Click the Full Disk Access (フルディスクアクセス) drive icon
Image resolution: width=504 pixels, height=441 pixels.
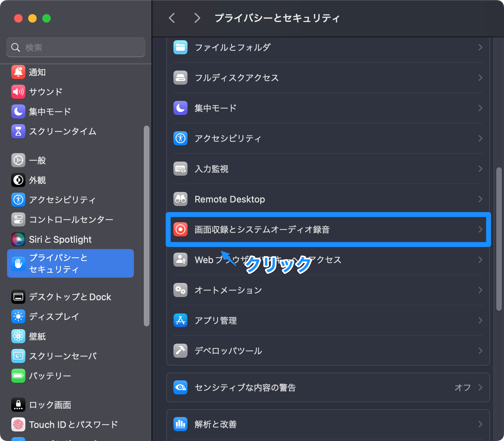coord(180,78)
